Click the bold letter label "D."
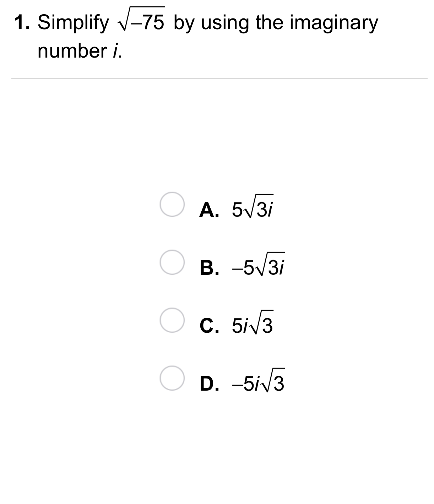 click(x=209, y=384)
